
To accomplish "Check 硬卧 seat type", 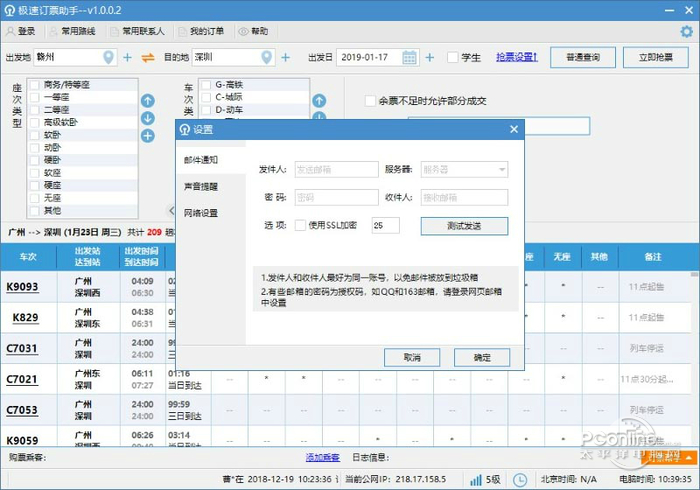I will pyautogui.click(x=34, y=160).
